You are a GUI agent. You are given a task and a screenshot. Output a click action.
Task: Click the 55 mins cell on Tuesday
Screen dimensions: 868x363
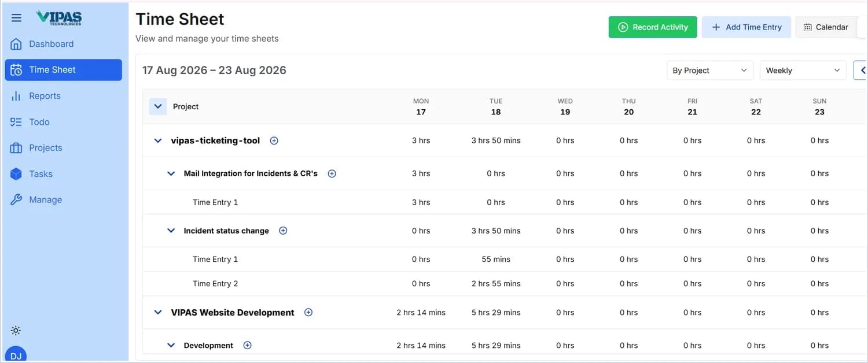(496, 259)
